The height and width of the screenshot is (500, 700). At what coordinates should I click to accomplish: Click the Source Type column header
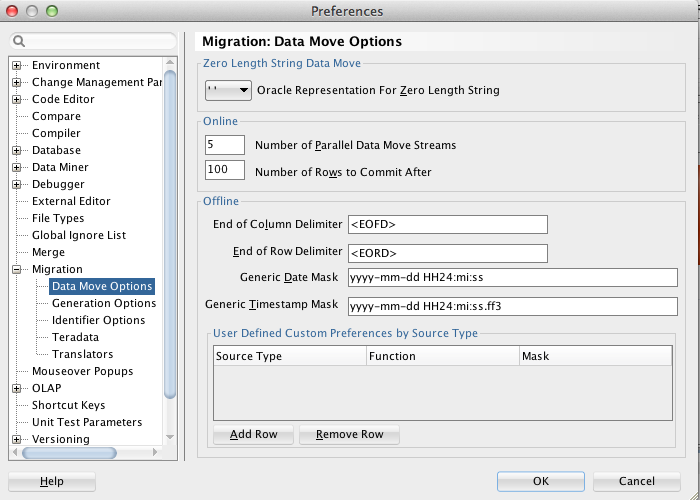(x=290, y=356)
